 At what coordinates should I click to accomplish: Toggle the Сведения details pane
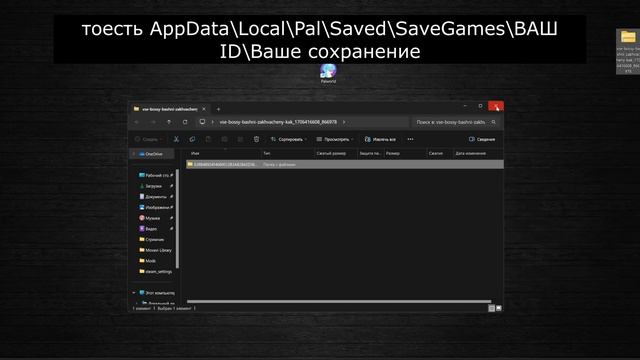482,139
